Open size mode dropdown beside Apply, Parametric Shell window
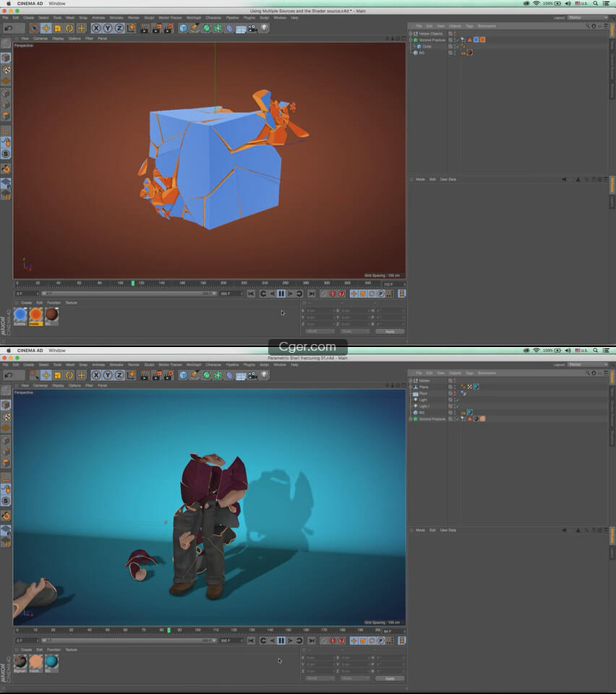616x694 pixels. click(355, 679)
